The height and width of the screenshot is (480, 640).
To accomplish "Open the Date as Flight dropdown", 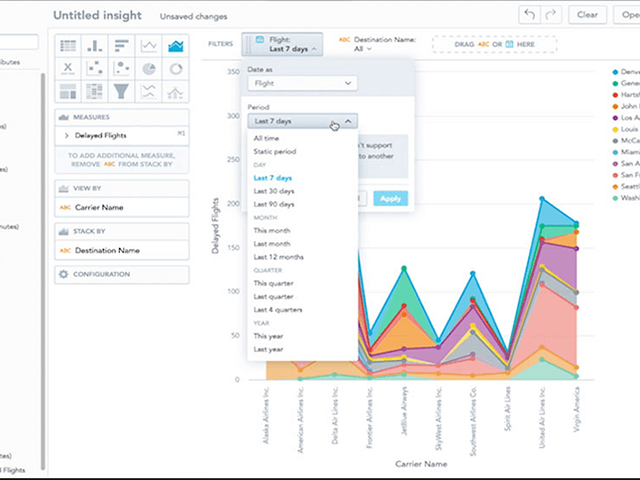I will (x=301, y=84).
